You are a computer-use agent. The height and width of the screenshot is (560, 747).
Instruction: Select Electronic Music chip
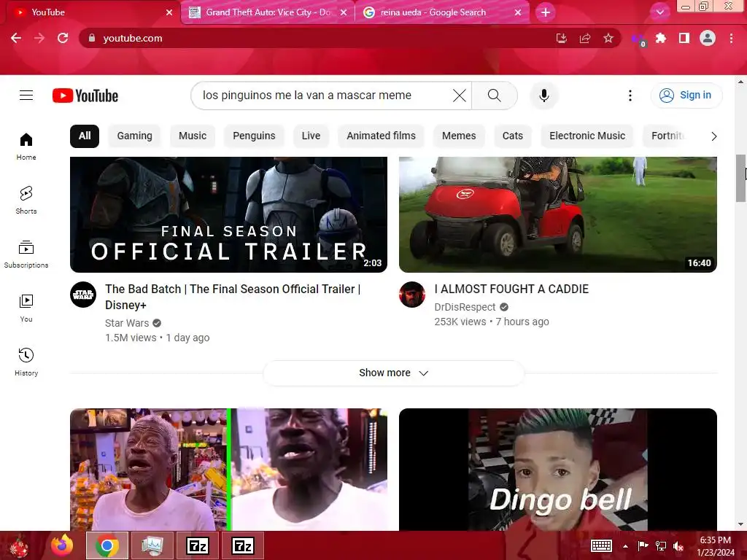pos(587,136)
